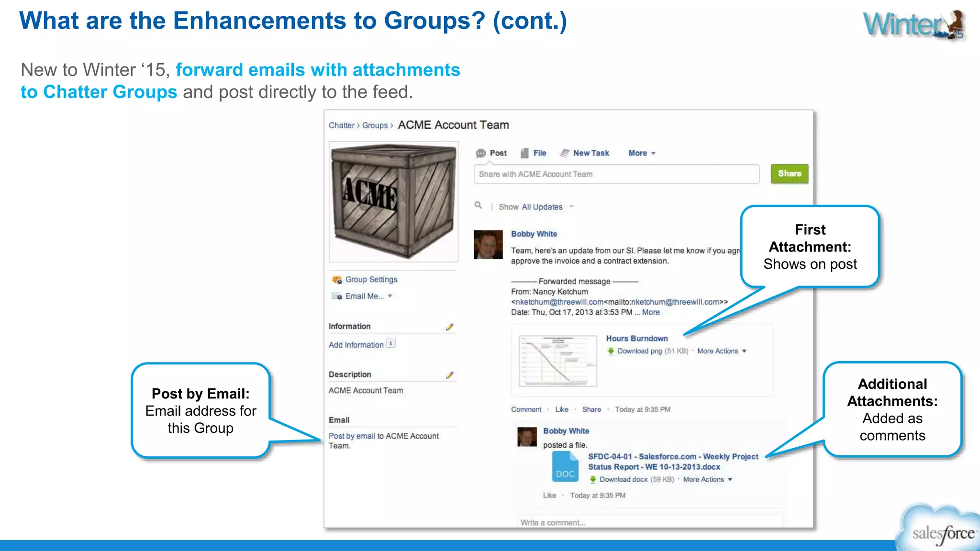
Task: Click the Email Me envelope icon
Action: pyautogui.click(x=337, y=296)
